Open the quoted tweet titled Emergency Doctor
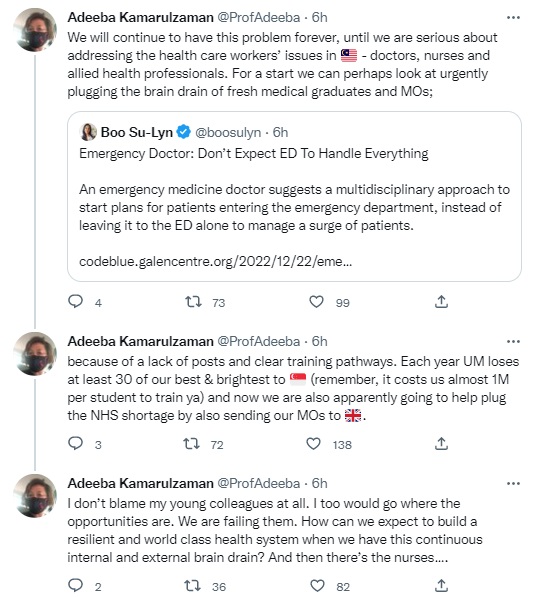 294,196
